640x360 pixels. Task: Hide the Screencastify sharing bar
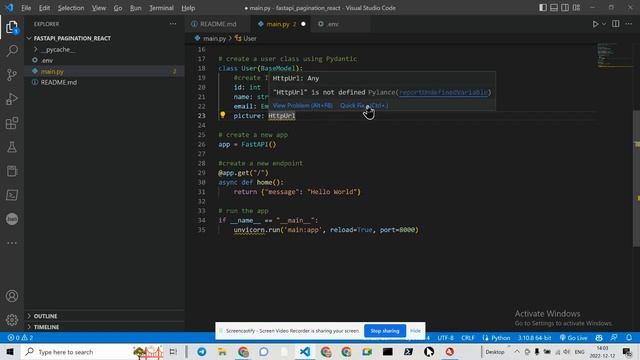pos(415,331)
